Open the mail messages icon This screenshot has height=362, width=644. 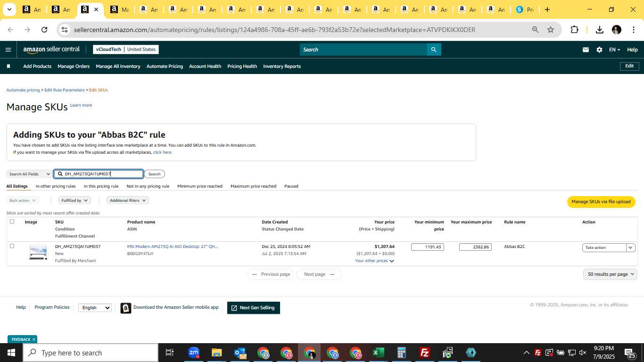coord(586,49)
